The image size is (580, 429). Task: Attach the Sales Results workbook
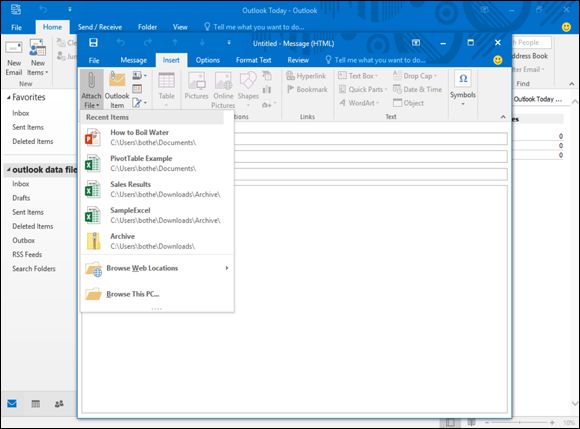pos(157,189)
